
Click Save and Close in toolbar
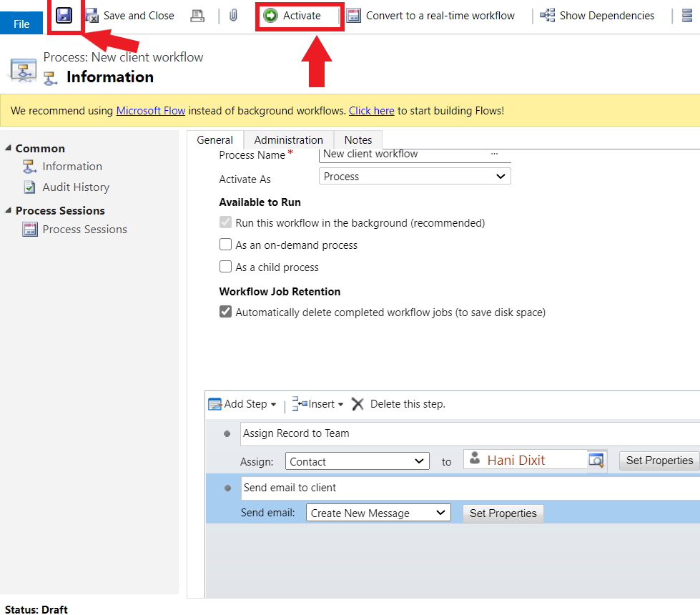(x=130, y=16)
